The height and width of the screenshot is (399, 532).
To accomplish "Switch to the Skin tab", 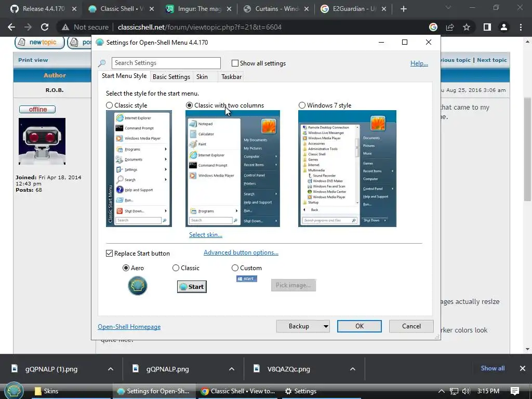I will 202,77.
